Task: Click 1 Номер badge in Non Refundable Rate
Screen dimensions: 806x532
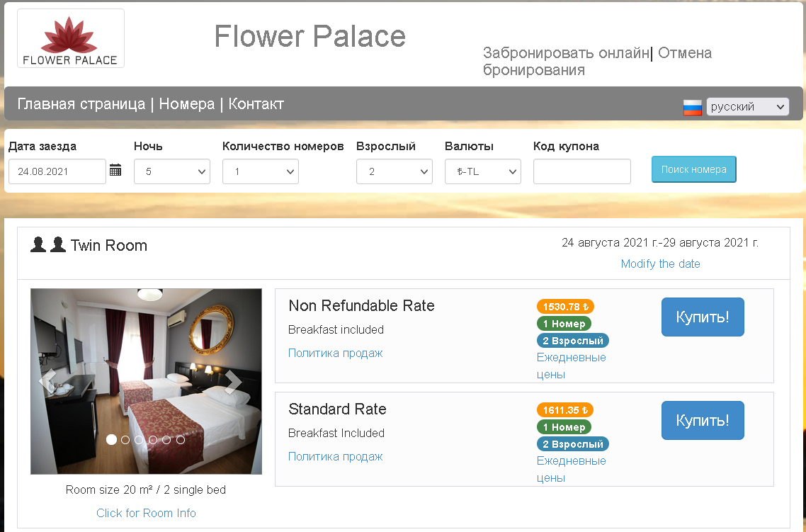Action: click(x=564, y=323)
